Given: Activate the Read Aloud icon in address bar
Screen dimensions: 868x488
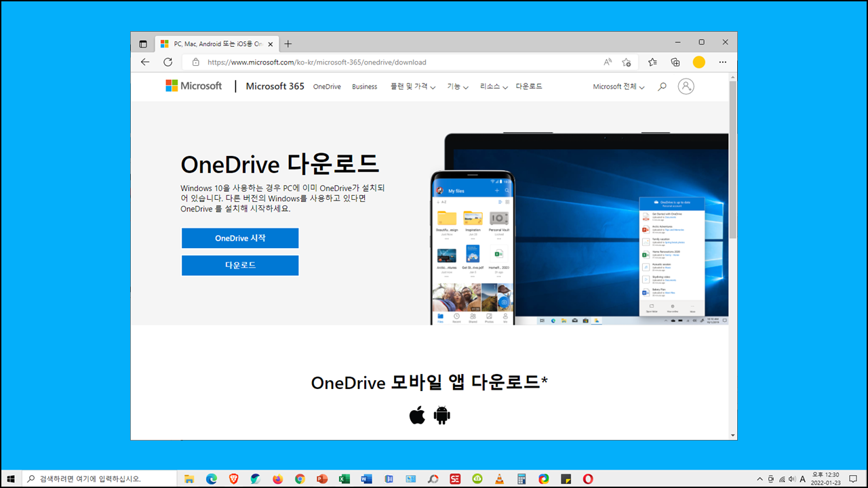Looking at the screenshot, I should 608,62.
